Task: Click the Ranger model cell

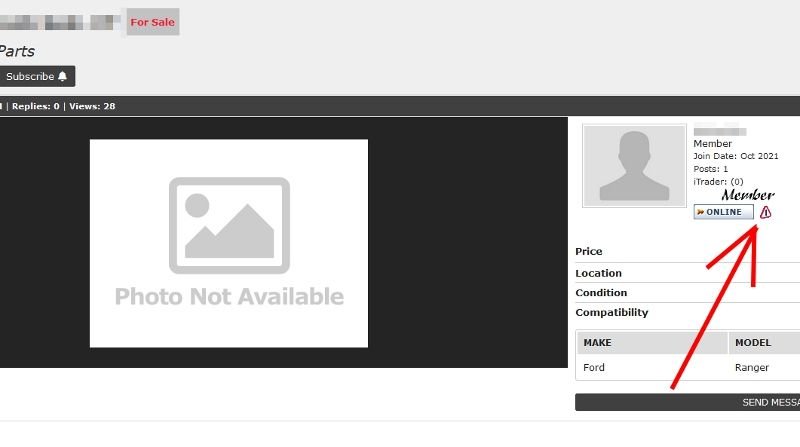Action: (x=752, y=367)
